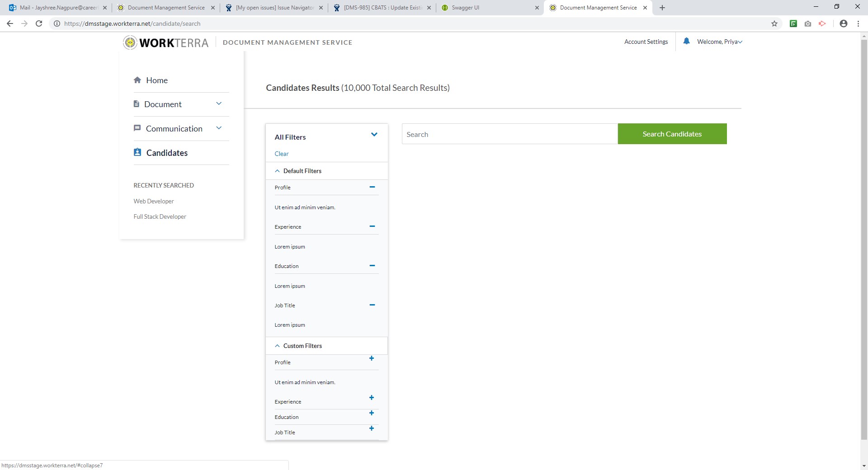
Task: Open the Home icon in sidebar
Action: tap(137, 80)
